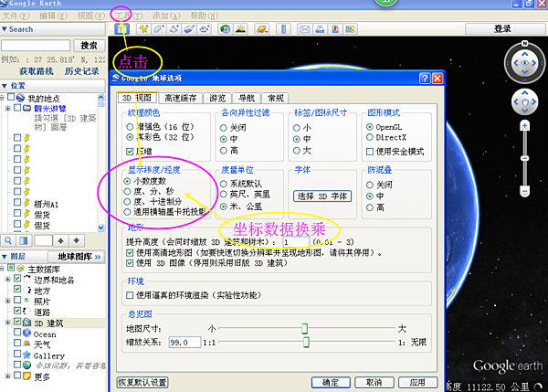The height and width of the screenshot is (392, 548).
Task: Click the magnifier icon below places list
Action: click(8, 240)
